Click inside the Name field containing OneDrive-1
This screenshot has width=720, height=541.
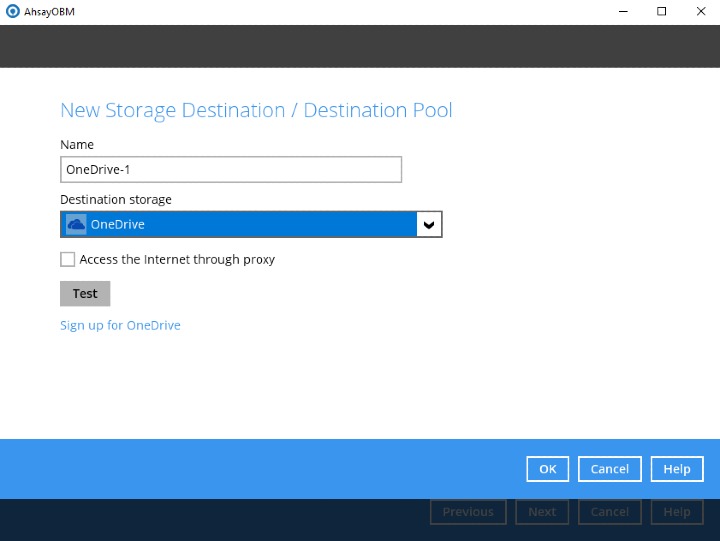coord(230,170)
